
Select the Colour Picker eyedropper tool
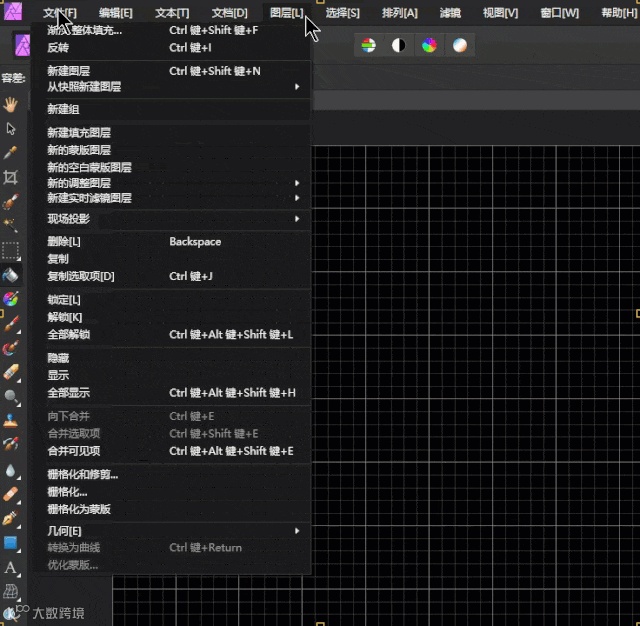pos(10,153)
